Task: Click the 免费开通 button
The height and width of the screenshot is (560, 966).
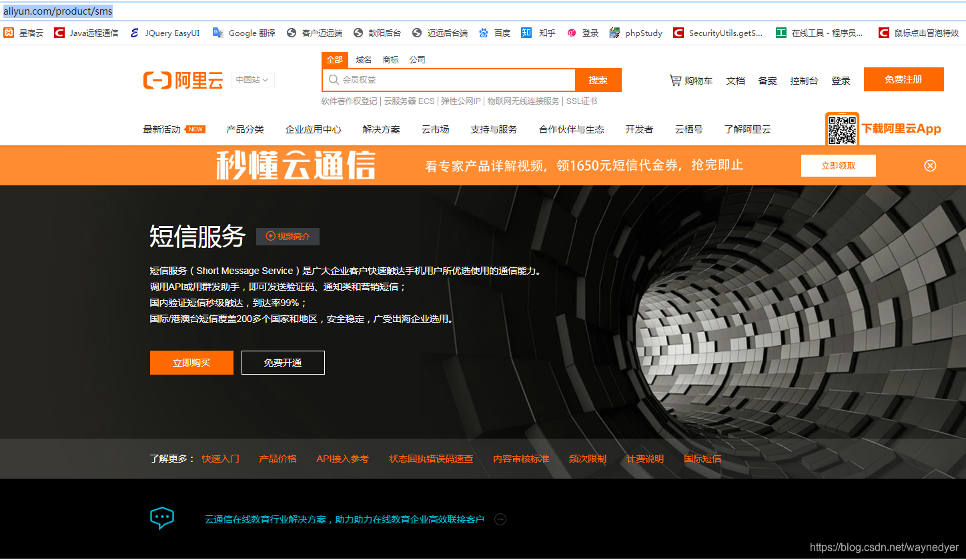Action: coord(283,363)
